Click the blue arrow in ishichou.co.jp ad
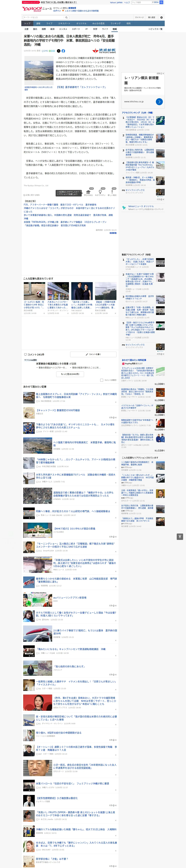Viewport: 186px width, 868px height. 159,101
